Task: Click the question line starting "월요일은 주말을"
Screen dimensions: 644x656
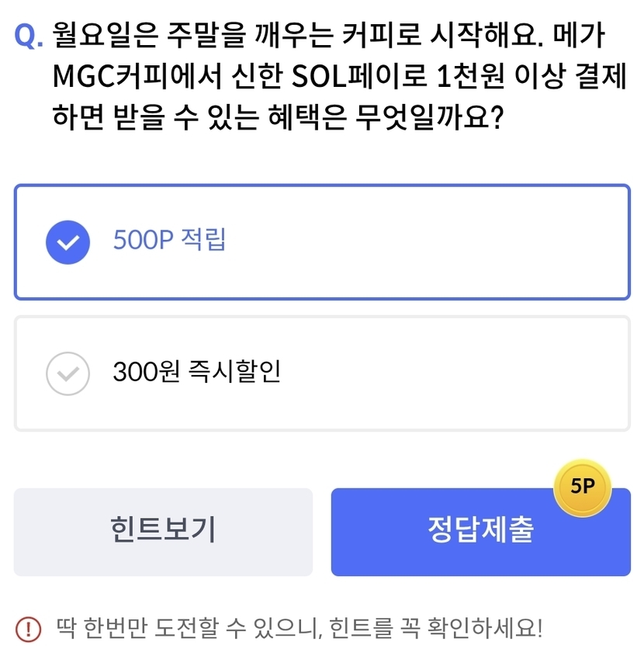Action: tap(295, 36)
